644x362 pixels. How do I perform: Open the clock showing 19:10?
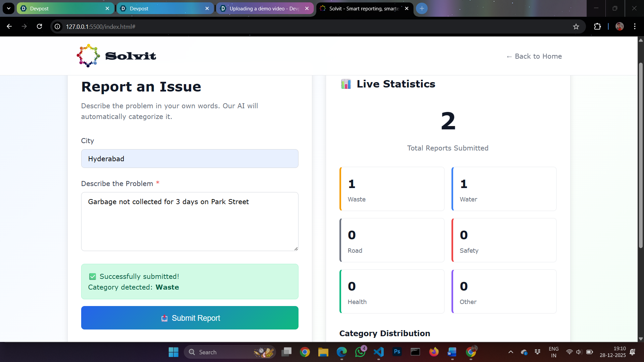pyautogui.click(x=613, y=352)
